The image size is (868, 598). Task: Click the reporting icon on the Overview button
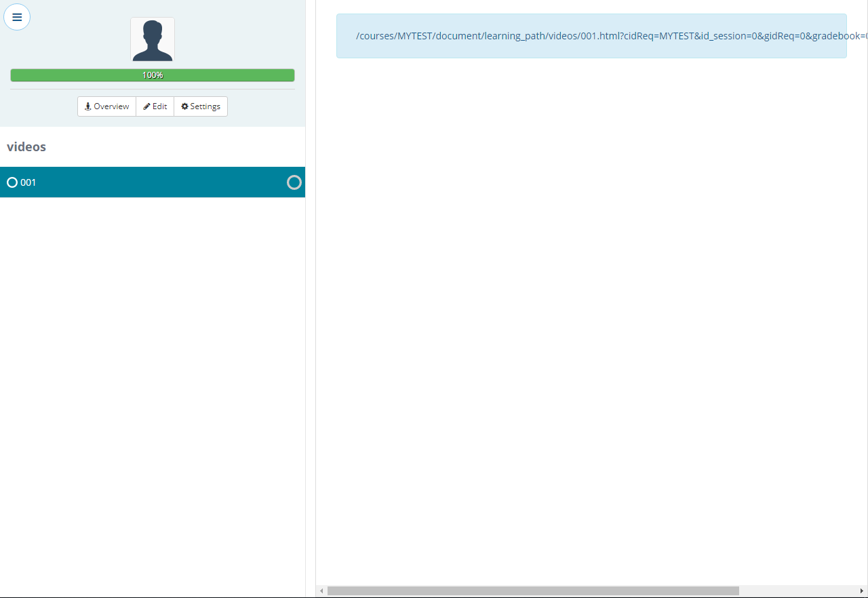coord(87,106)
